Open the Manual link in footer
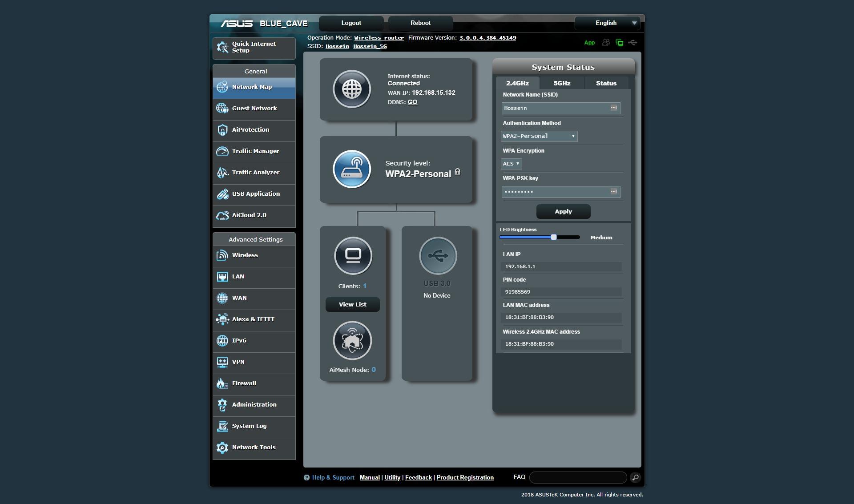 370,477
